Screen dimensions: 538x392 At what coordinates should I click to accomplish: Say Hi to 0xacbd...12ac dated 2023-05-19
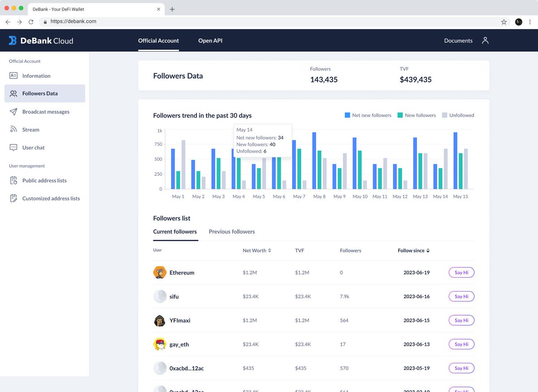tap(461, 368)
